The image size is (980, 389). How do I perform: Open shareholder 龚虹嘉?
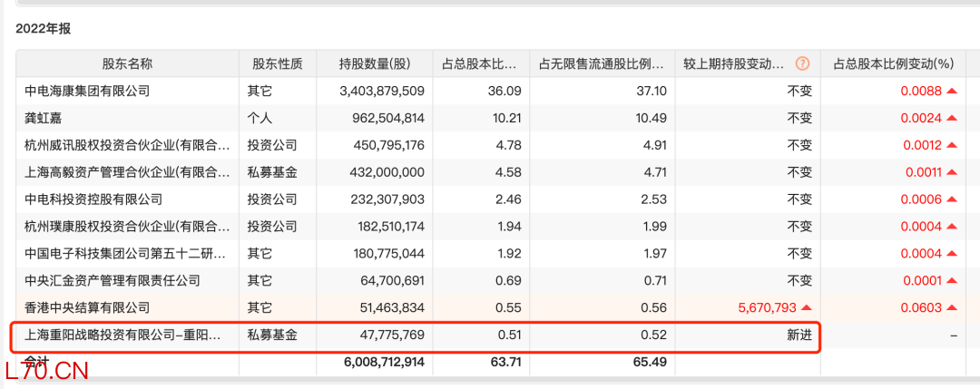(45, 118)
